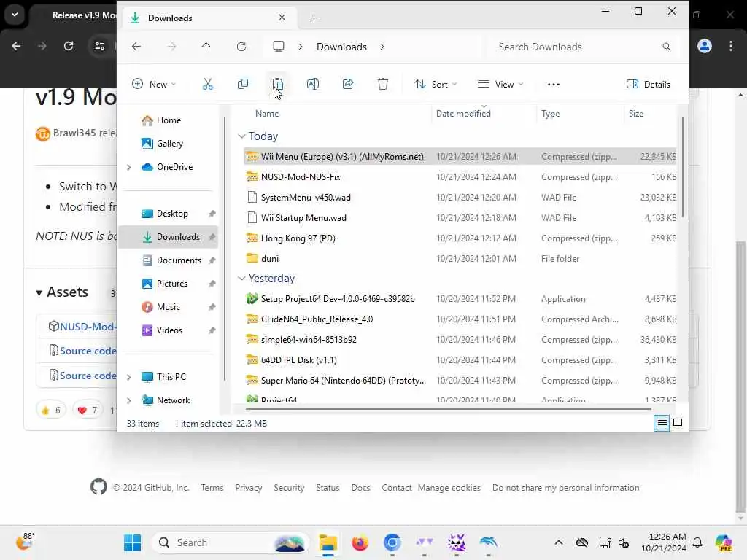Go back in the browser window
Image resolution: width=747 pixels, height=560 pixels.
(x=16, y=46)
